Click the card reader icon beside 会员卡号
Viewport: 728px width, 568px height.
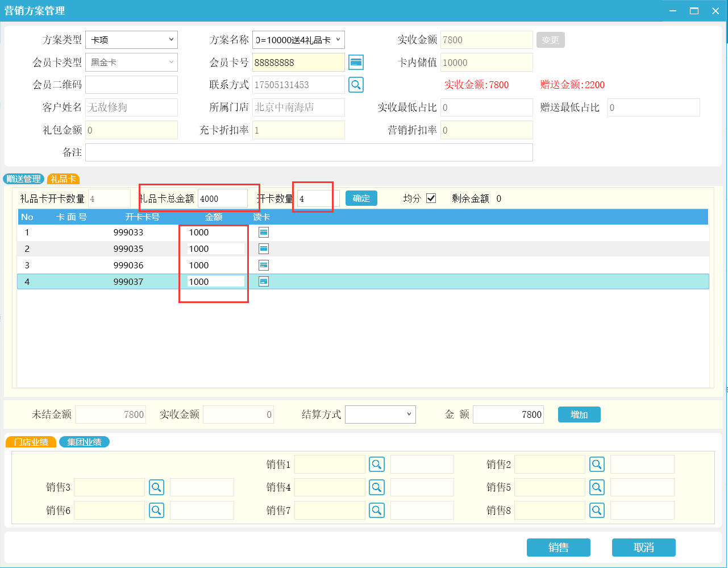coord(356,62)
